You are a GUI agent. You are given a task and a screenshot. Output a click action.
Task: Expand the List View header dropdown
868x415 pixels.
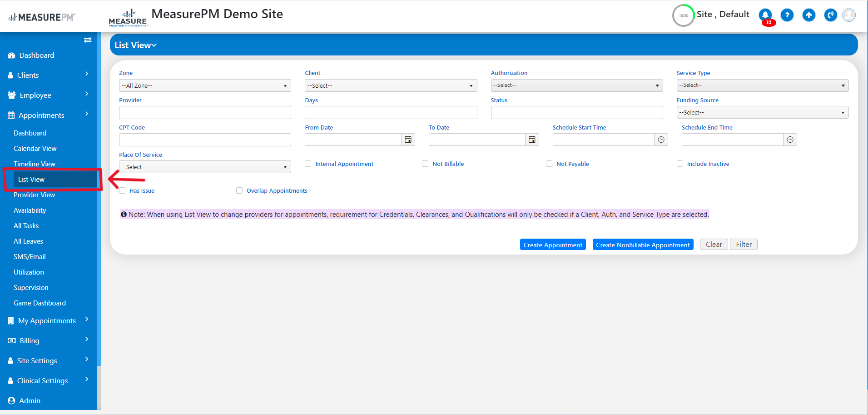coord(135,45)
